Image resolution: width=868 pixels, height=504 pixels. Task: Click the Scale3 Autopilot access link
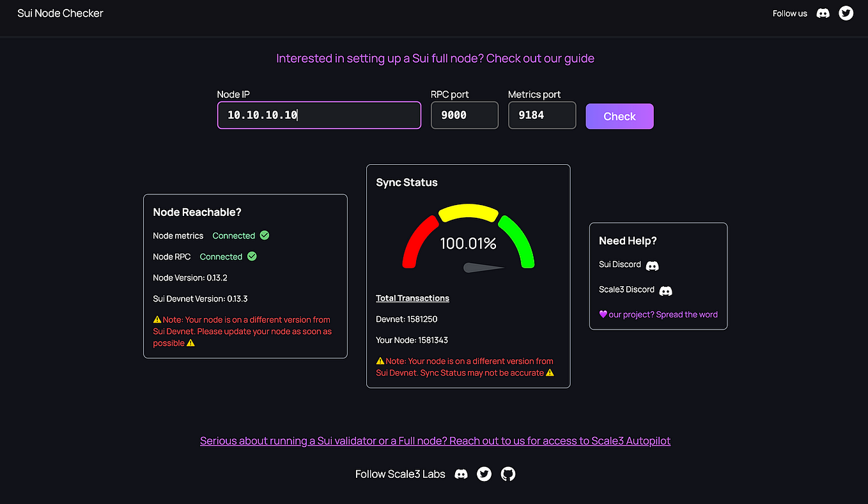coord(435,441)
